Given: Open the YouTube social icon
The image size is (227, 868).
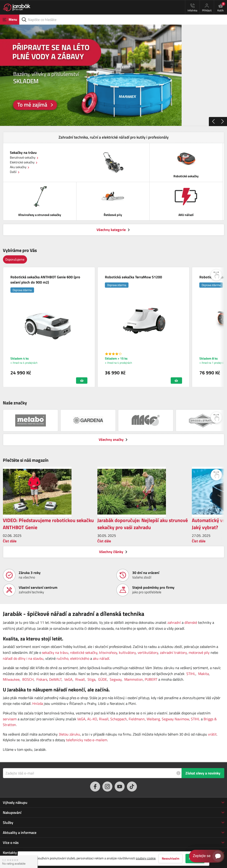Looking at the screenshot, I should point(120,787).
